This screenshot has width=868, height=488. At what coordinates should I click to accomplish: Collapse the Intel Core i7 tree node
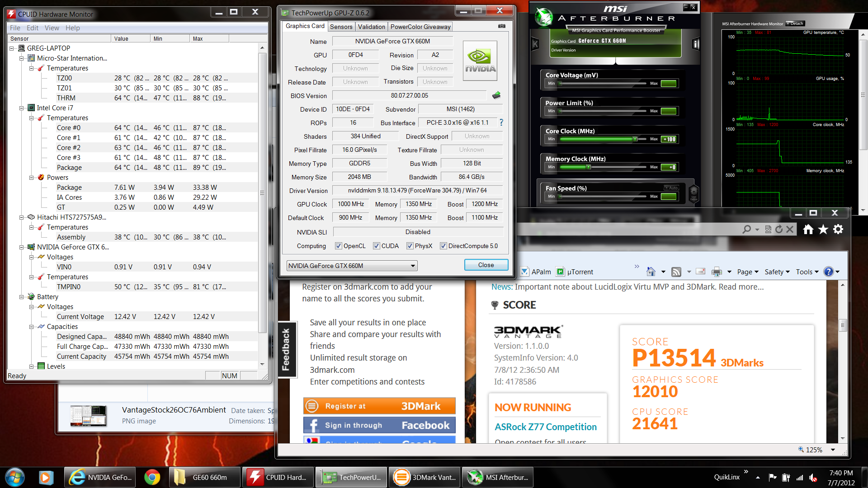tap(21, 108)
